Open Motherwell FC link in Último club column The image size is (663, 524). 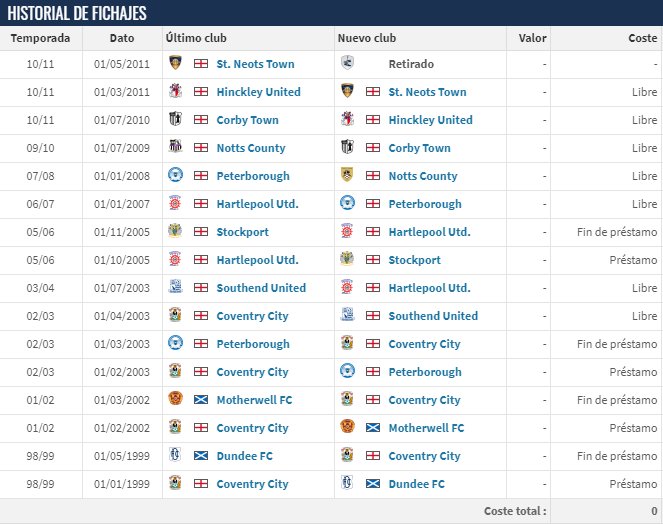pos(254,400)
